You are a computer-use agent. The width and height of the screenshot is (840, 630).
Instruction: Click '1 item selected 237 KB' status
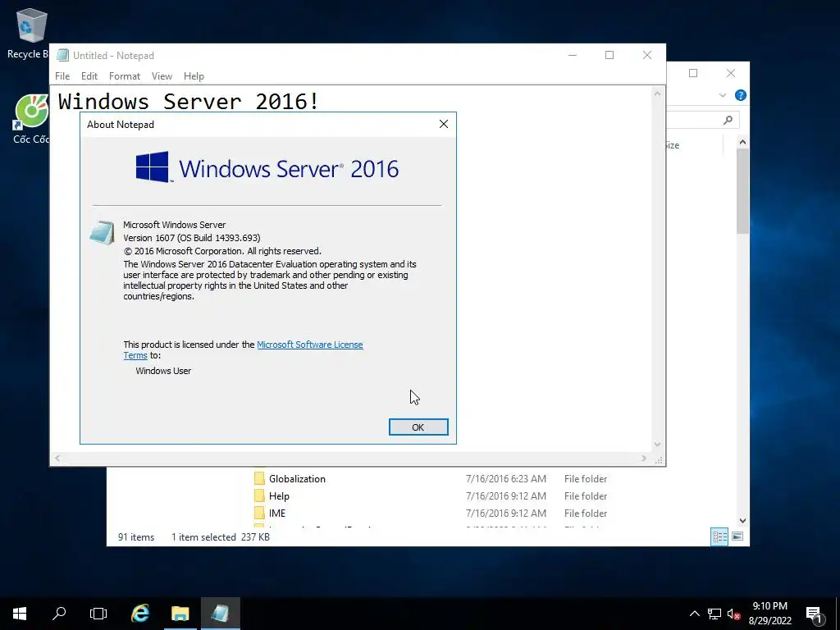(220, 536)
